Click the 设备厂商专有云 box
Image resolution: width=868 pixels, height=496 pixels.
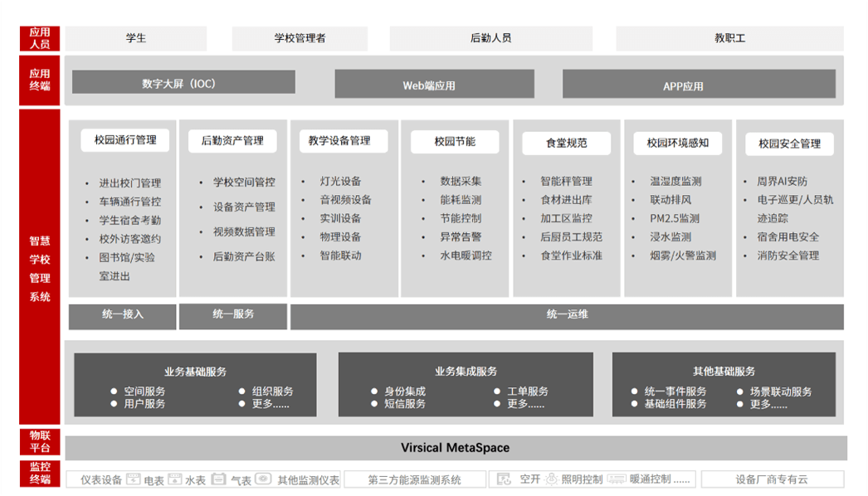[x=772, y=479]
